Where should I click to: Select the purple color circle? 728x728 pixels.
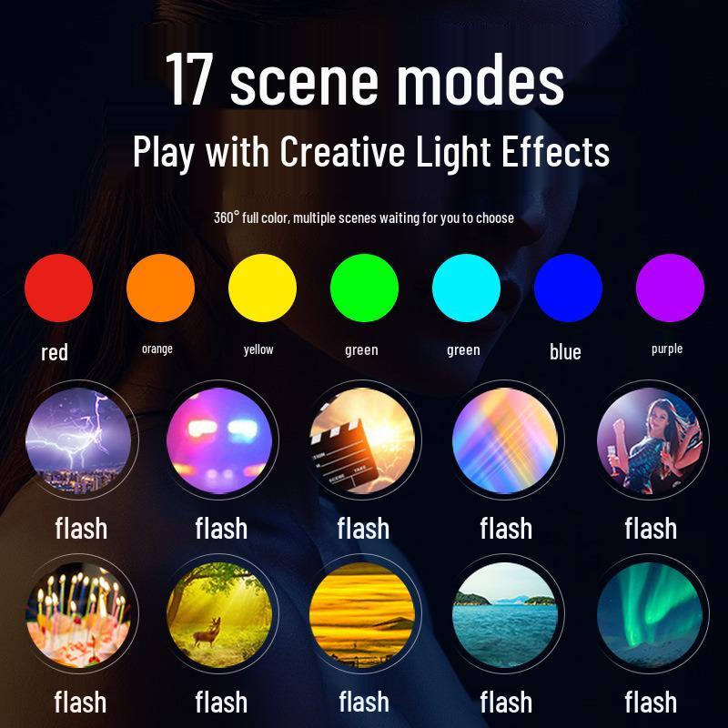point(670,288)
